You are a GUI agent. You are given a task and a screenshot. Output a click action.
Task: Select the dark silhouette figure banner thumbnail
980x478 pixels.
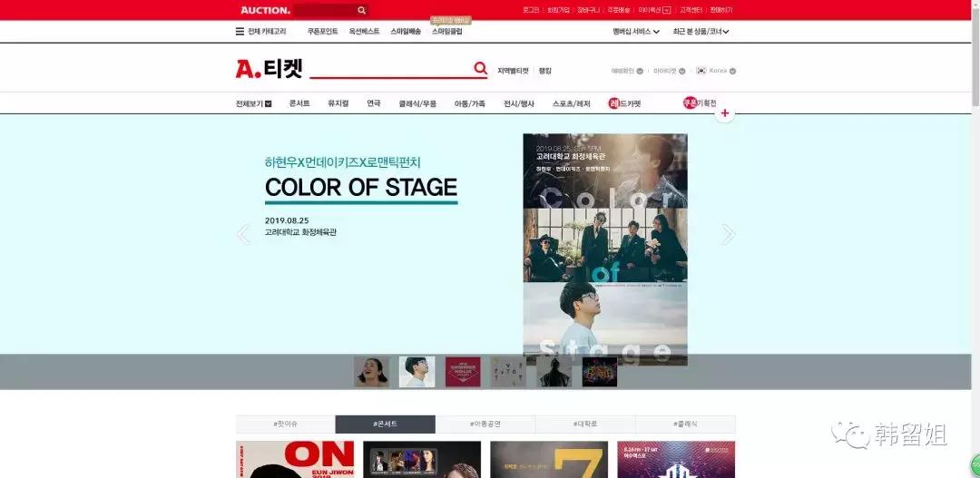554,372
